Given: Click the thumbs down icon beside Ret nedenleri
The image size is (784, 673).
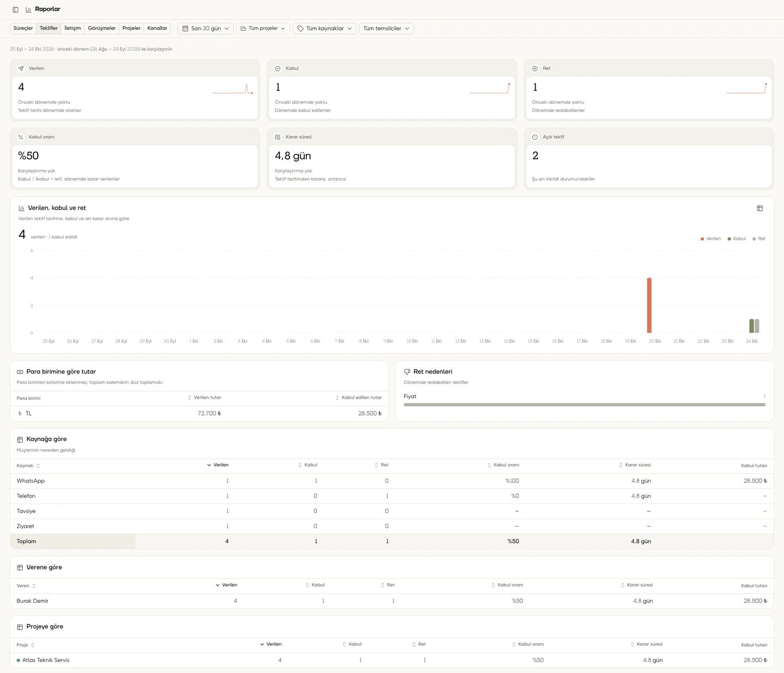Looking at the screenshot, I should [x=407, y=372].
